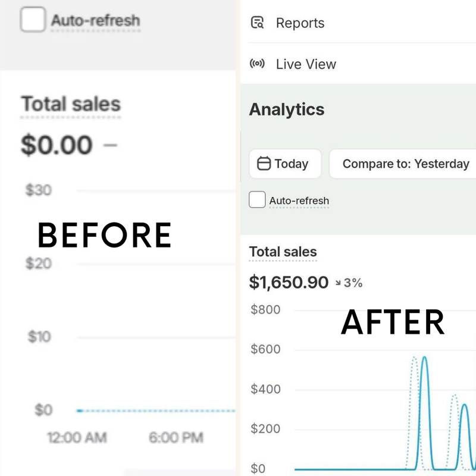
Task: Click the dash indicator next to $0.00
Action: pyautogui.click(x=110, y=145)
